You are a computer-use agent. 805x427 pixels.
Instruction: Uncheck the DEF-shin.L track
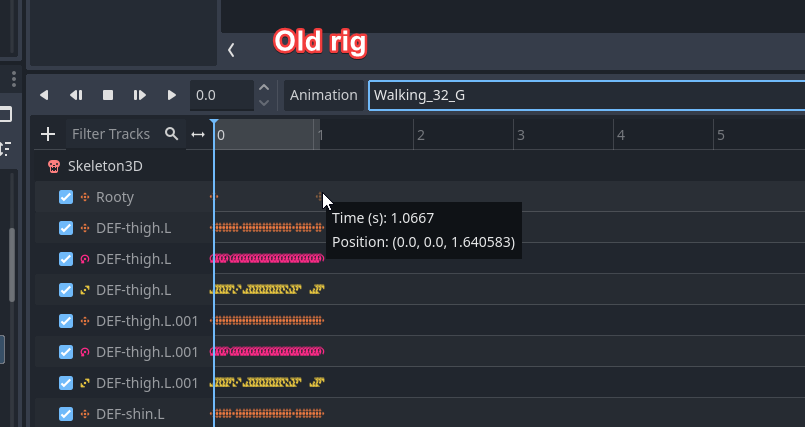pos(66,414)
